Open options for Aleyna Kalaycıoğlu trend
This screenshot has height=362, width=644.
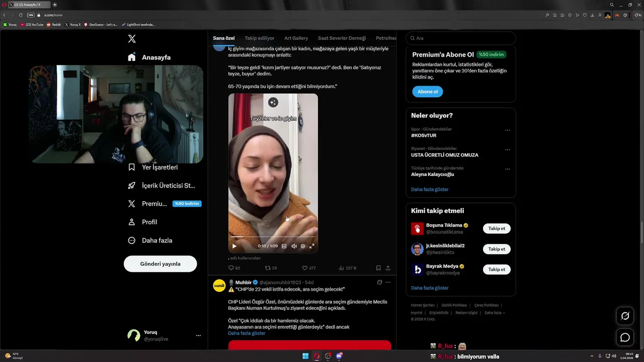(x=507, y=169)
